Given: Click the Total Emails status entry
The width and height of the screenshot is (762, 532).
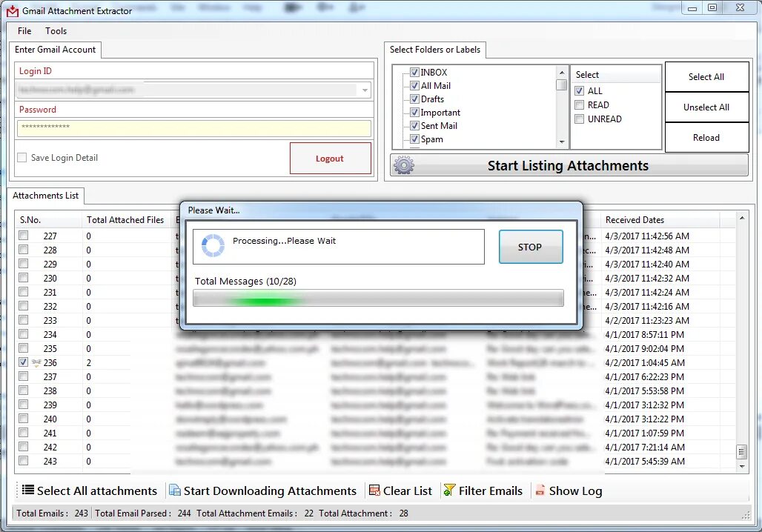Looking at the screenshot, I should 52,513.
